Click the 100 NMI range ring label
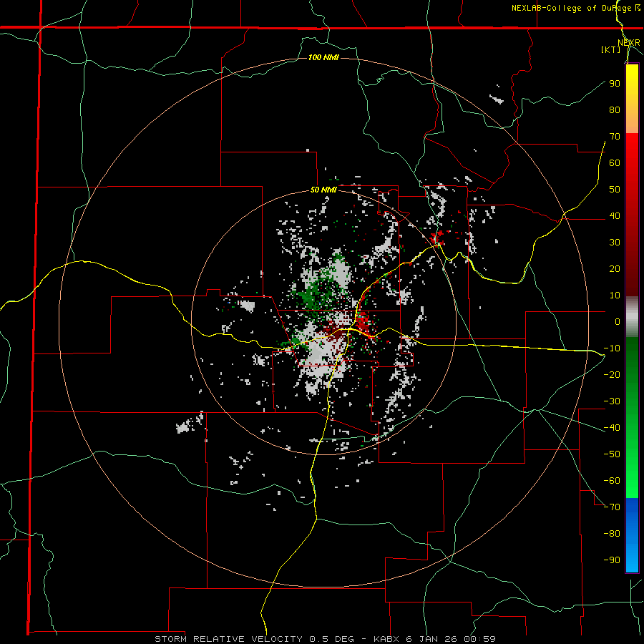Screen dimensions: 644x644 [323, 57]
